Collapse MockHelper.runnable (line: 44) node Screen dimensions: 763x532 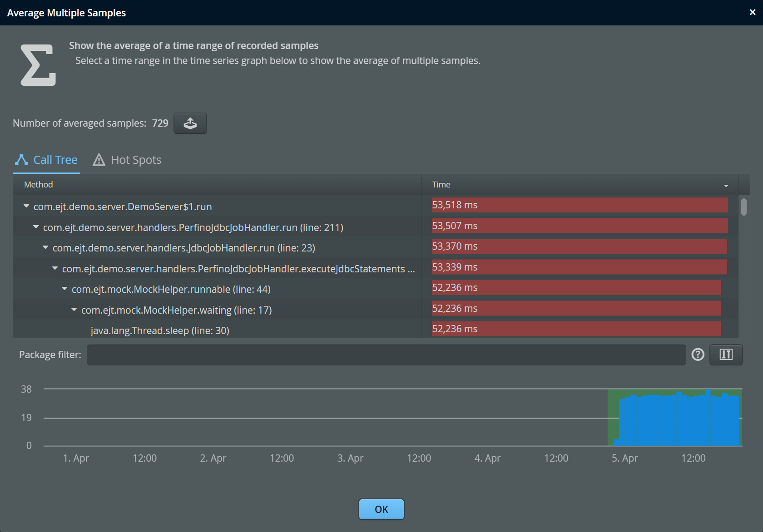[x=64, y=289]
